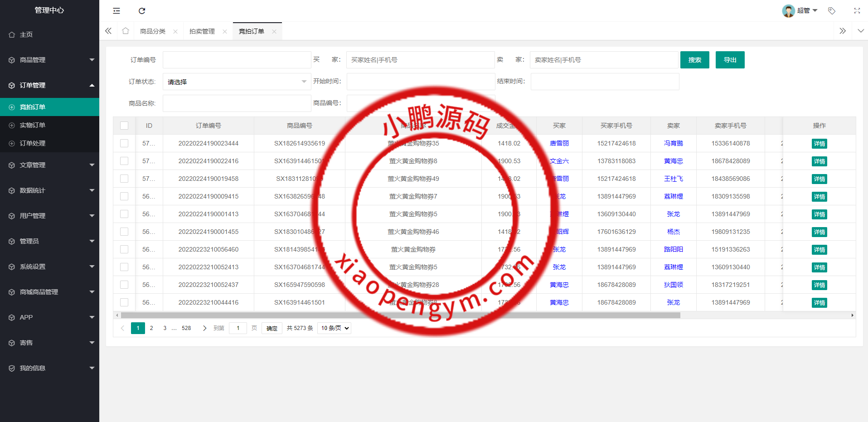Expand the 商品管理 sidebar menu

(50, 60)
